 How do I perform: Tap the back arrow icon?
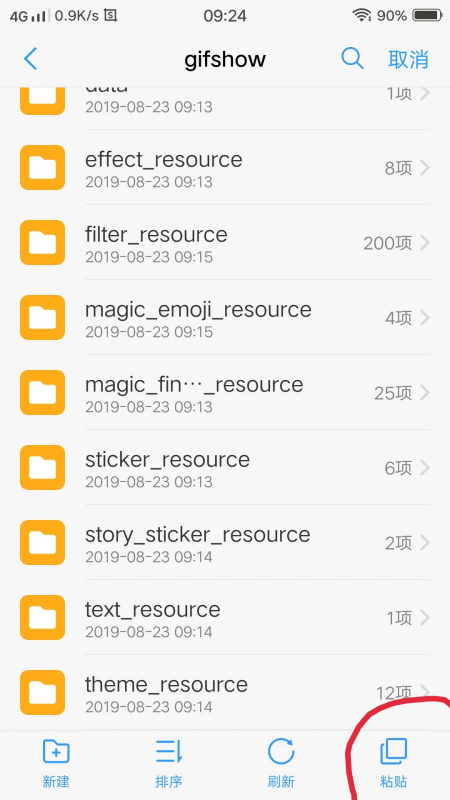click(x=31, y=59)
